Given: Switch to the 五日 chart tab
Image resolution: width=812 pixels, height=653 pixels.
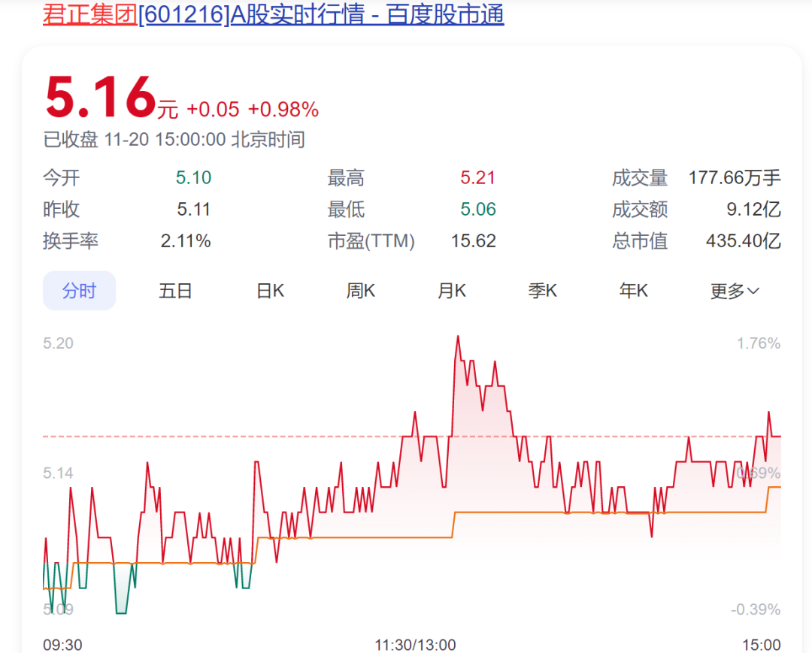Looking at the screenshot, I should (175, 291).
